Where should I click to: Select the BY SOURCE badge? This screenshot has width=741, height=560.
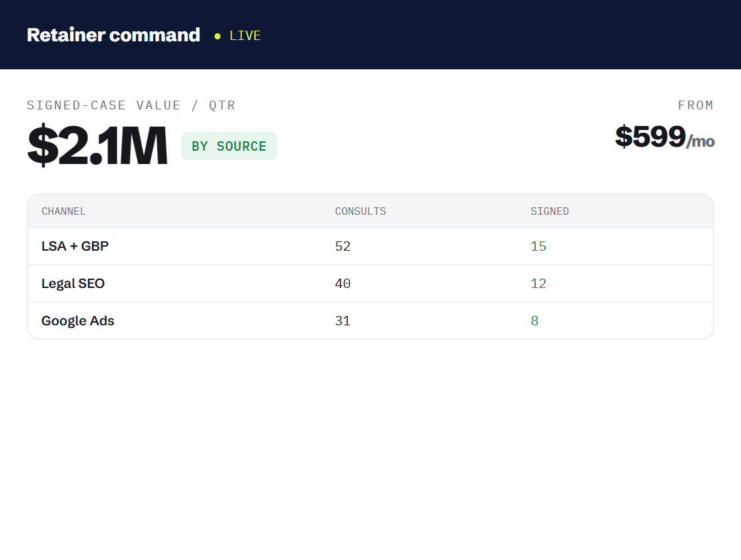pyautogui.click(x=229, y=146)
